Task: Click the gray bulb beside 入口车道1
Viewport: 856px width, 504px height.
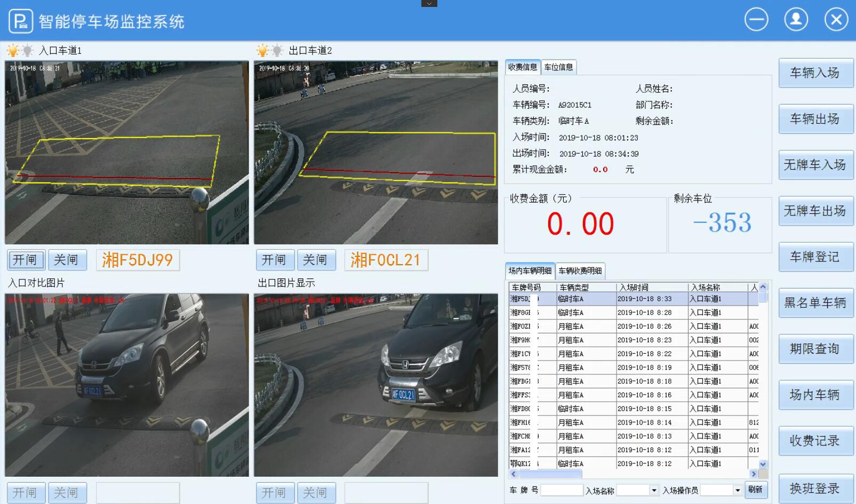Action: (x=27, y=51)
